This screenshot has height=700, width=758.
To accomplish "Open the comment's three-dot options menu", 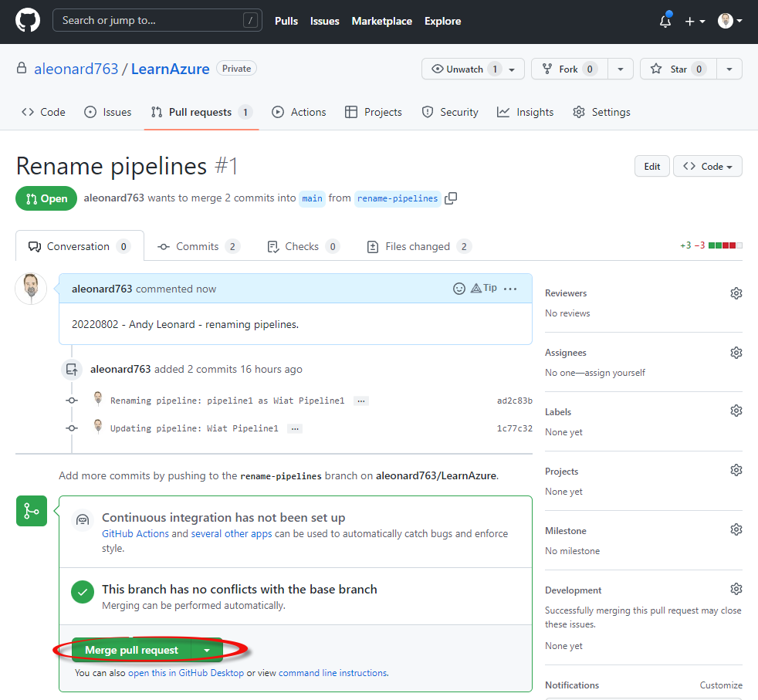I will pos(510,289).
